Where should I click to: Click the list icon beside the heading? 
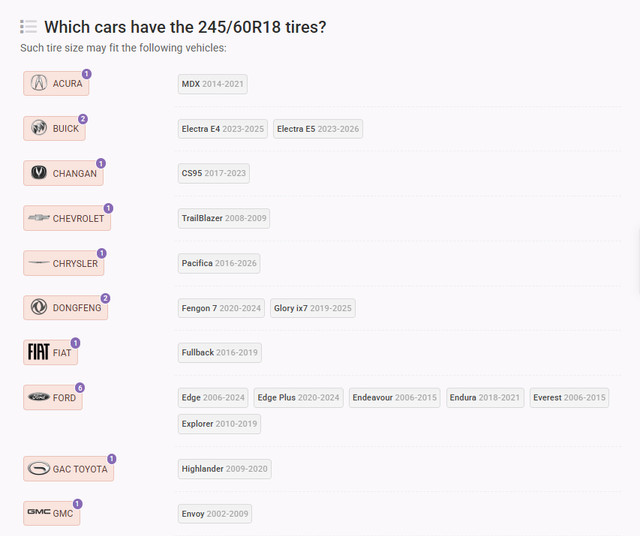point(29,27)
